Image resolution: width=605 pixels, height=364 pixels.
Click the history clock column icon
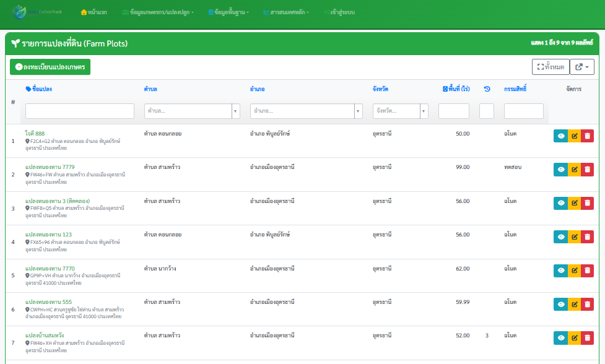click(487, 89)
